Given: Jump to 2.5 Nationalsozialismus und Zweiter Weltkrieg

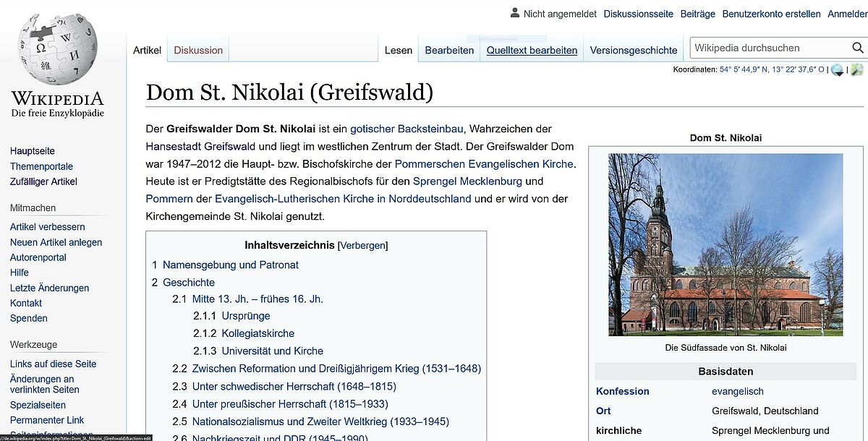Looking at the screenshot, I should (x=310, y=421).
